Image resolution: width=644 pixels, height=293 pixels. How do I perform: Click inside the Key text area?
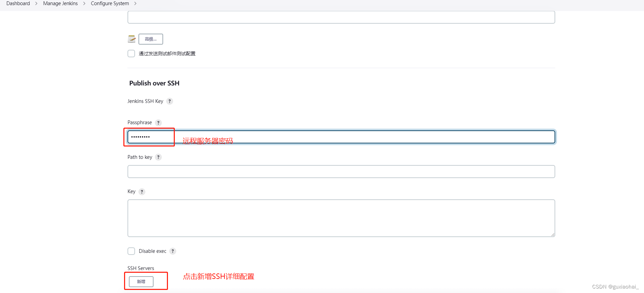[x=341, y=218]
